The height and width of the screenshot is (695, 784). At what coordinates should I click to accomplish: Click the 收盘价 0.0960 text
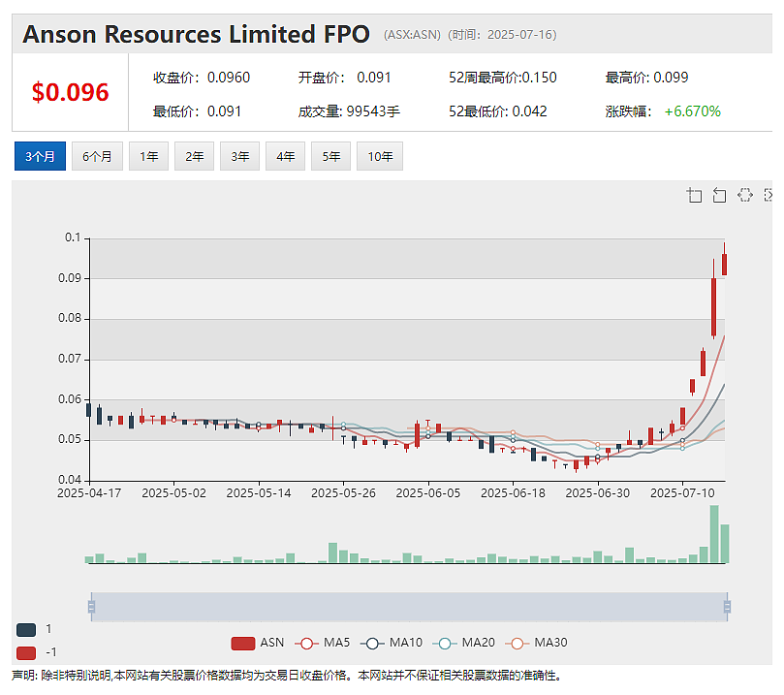click(x=202, y=78)
